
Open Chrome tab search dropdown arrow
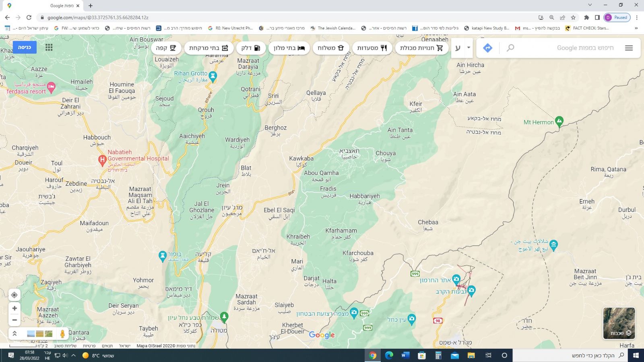click(590, 5)
